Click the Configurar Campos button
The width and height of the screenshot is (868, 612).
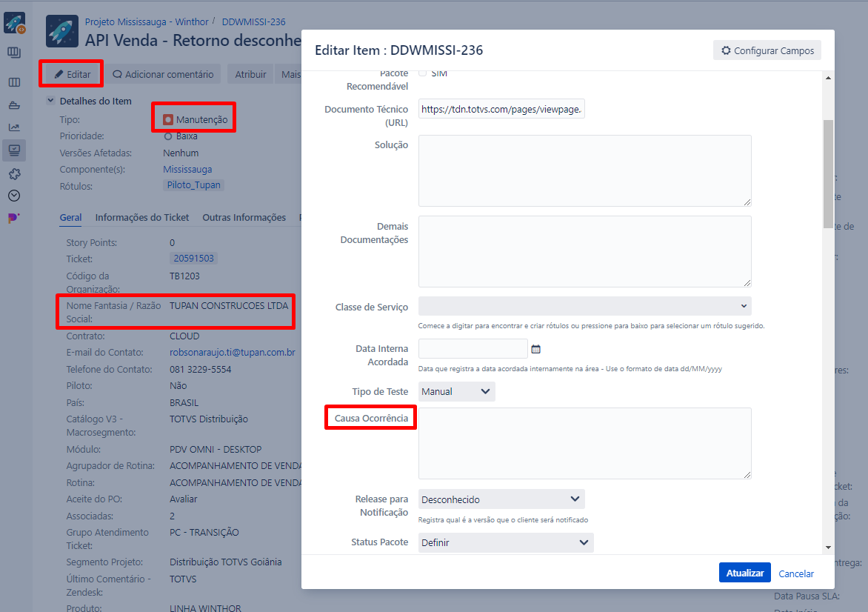click(767, 50)
